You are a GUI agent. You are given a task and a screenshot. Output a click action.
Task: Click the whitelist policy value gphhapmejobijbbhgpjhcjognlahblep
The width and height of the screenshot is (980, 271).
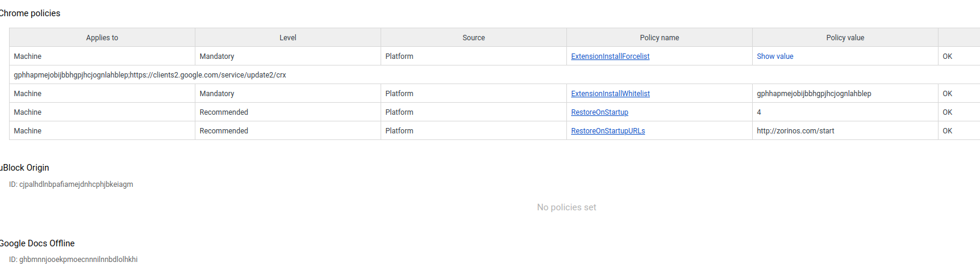coord(813,94)
